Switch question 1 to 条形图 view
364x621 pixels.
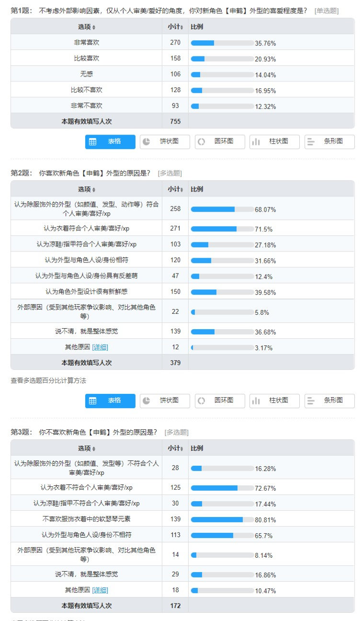coord(330,142)
